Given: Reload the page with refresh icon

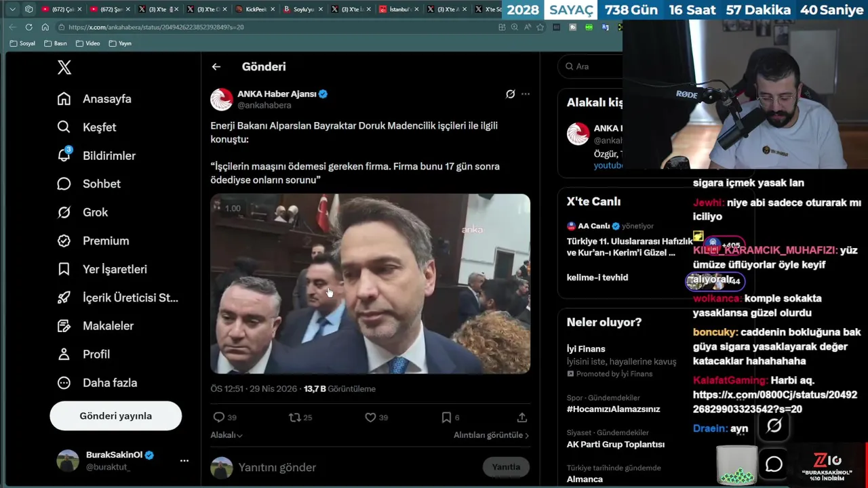Looking at the screenshot, I should pos(28,27).
